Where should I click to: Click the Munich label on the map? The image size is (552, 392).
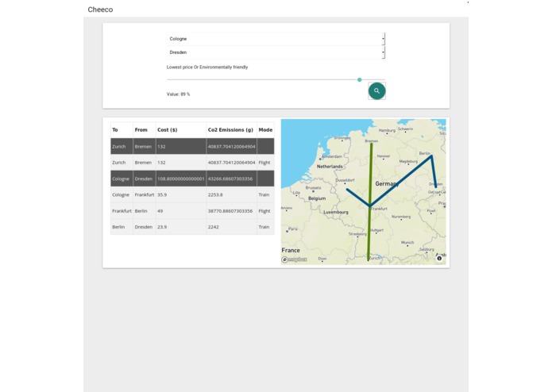click(x=407, y=243)
